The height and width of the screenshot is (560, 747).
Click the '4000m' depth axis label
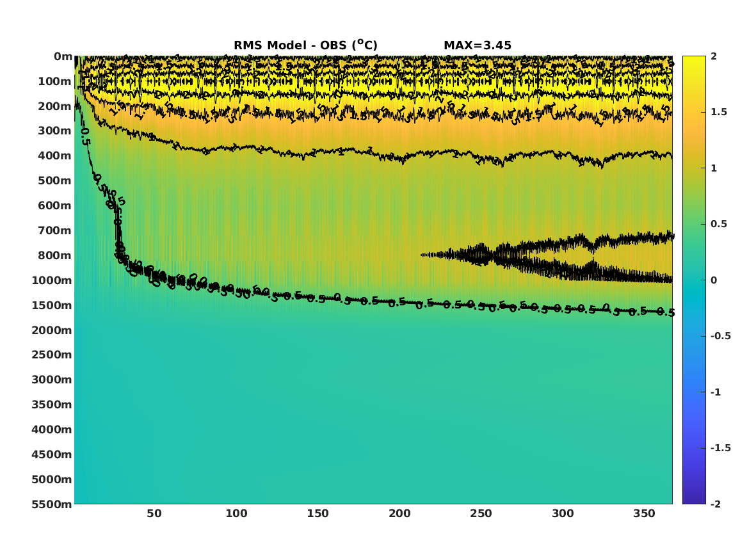52,429
